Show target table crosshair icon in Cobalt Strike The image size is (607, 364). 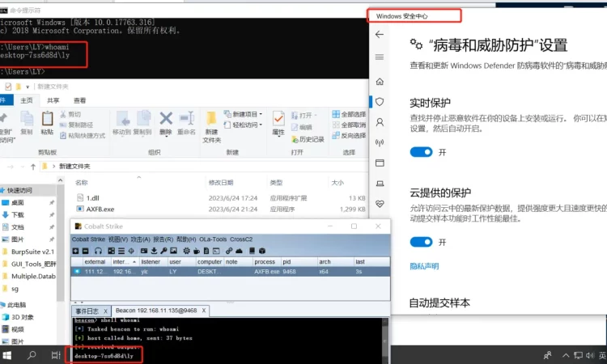click(x=131, y=251)
